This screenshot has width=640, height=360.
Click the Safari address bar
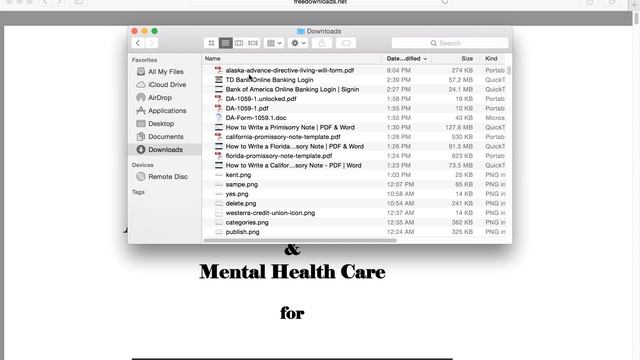pos(320,2)
